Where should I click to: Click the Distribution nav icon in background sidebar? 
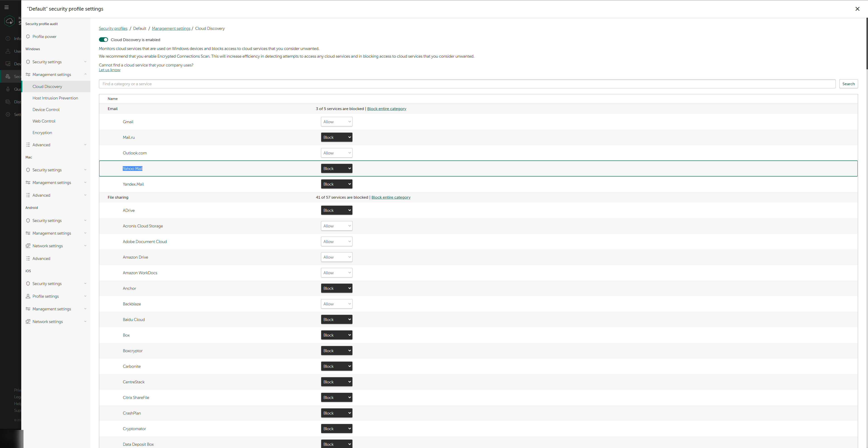click(x=8, y=102)
